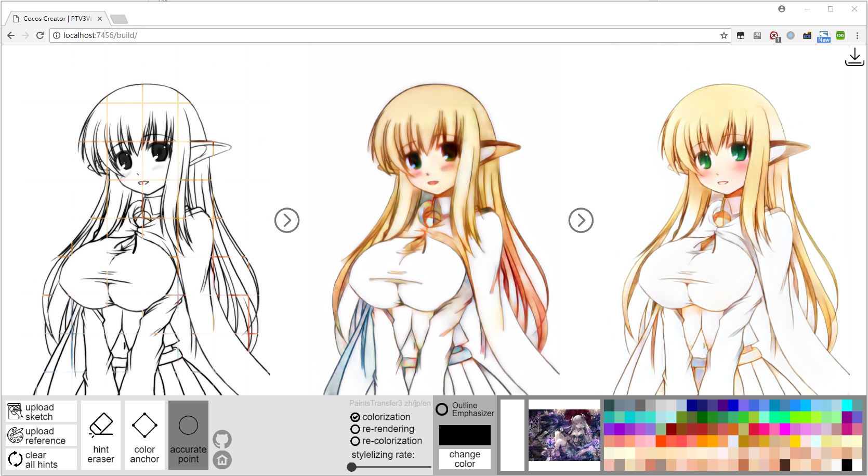
Task: Download the result with the download icon
Action: tap(854, 57)
